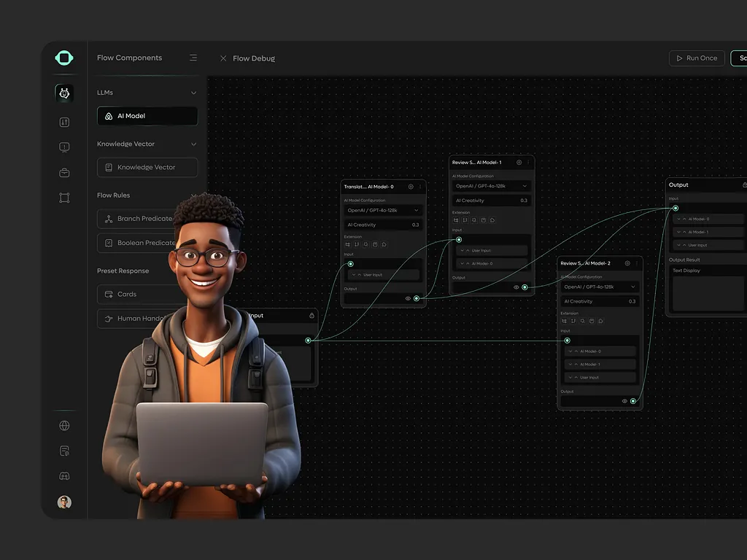747x560 pixels.
Task: Close the Flow Debug panel with the X
Action: (x=223, y=58)
